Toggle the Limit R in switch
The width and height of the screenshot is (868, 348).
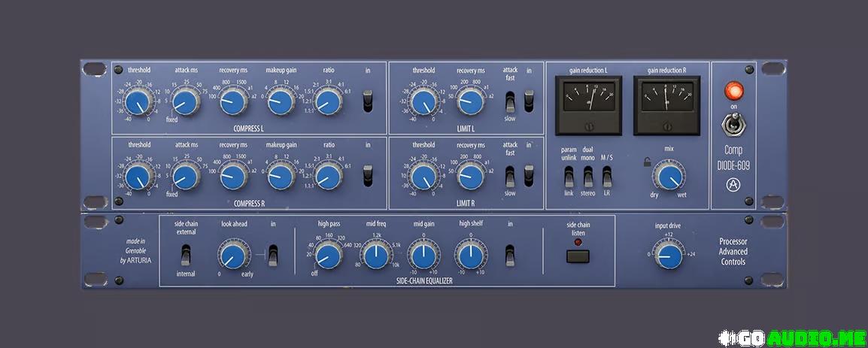pyautogui.click(x=530, y=175)
